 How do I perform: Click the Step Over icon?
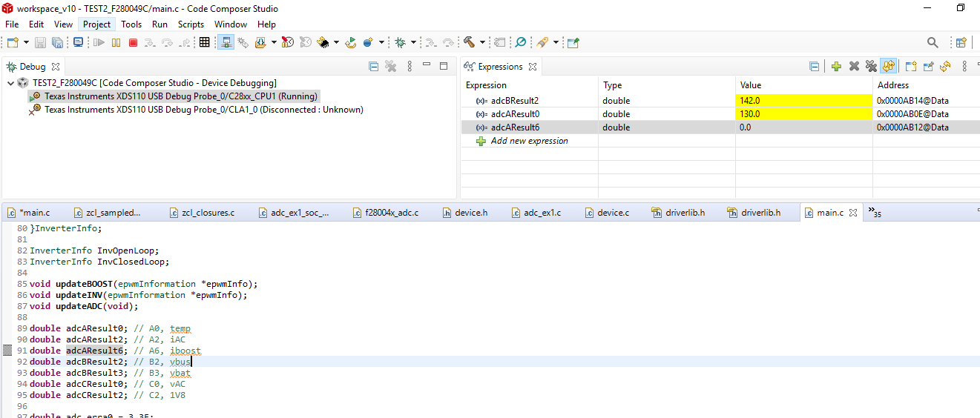pyautogui.click(x=167, y=42)
